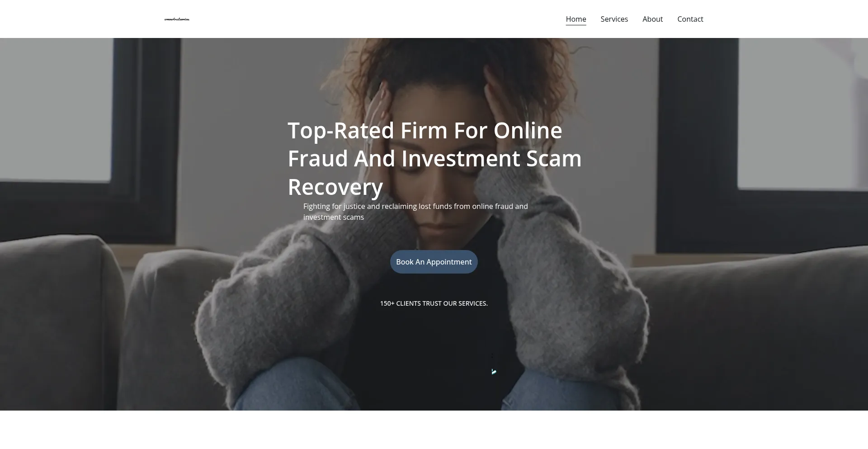868x449 pixels.
Task: Open the About page link
Action: 652,19
